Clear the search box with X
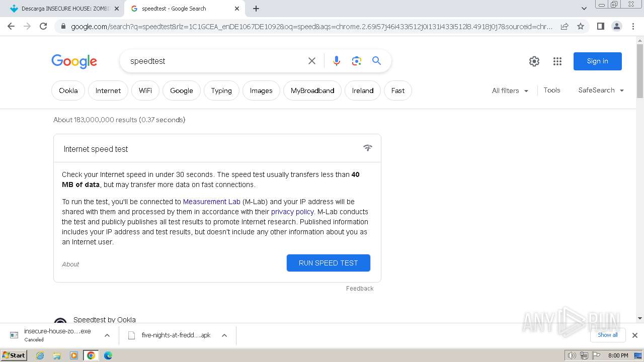The width and height of the screenshot is (644, 362). click(x=312, y=61)
